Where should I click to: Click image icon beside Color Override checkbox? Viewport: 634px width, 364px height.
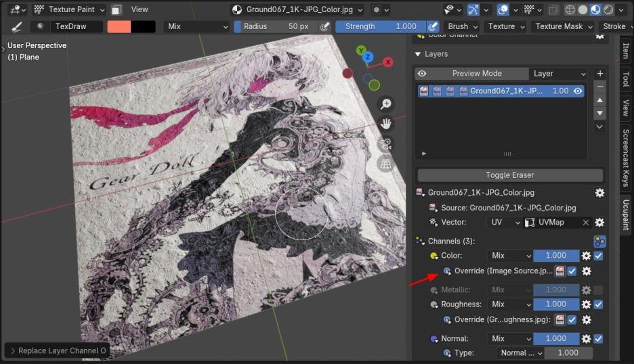pyautogui.click(x=560, y=271)
